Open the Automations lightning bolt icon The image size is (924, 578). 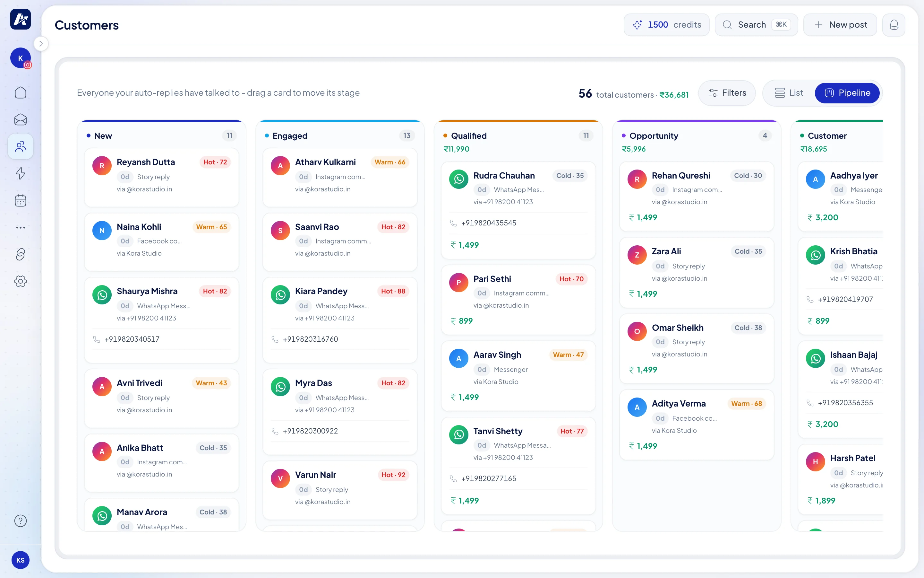20,173
